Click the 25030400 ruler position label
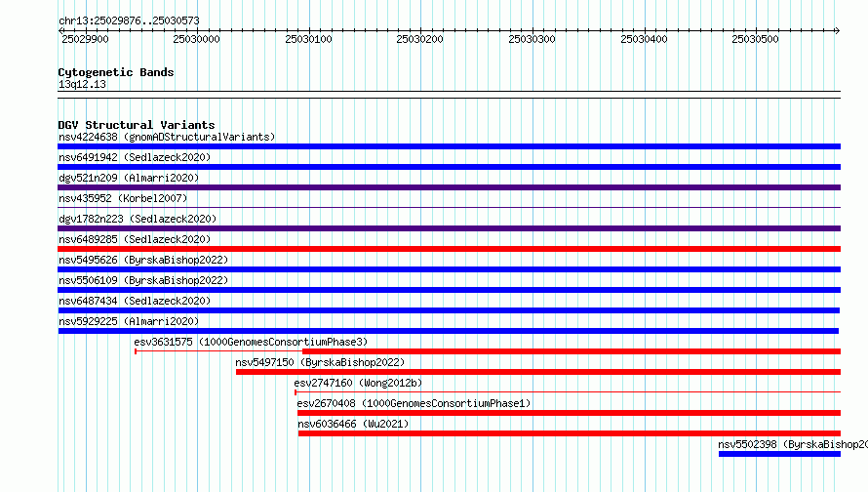This screenshot has height=492, width=868. click(x=644, y=39)
